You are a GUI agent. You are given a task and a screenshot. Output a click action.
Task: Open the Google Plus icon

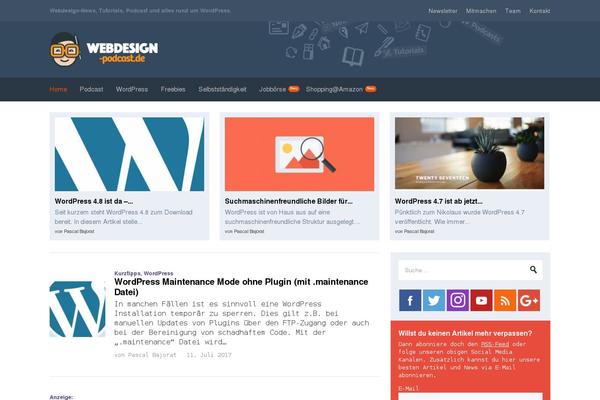pos(529,300)
